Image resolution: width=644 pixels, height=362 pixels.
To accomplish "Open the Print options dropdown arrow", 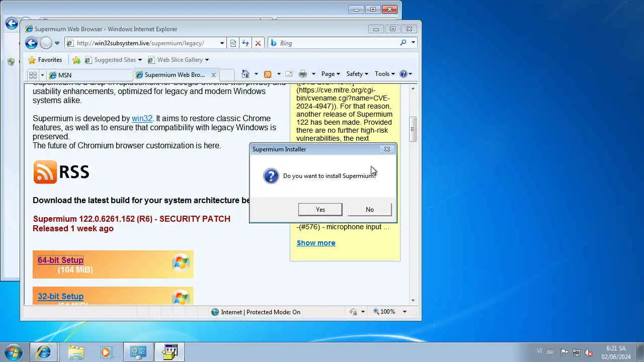I will (x=313, y=74).
